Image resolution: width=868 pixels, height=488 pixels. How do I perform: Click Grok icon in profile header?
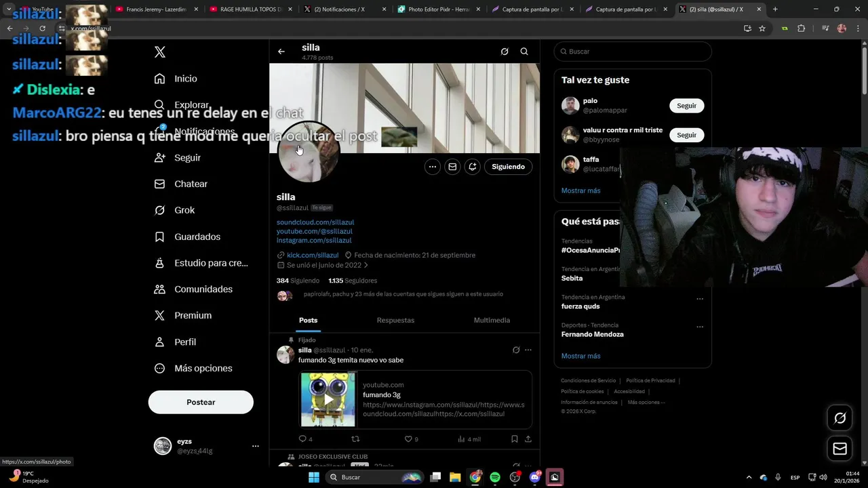coord(505,52)
